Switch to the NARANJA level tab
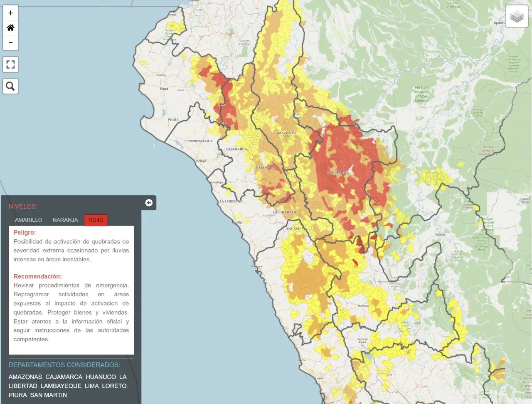 65,220
